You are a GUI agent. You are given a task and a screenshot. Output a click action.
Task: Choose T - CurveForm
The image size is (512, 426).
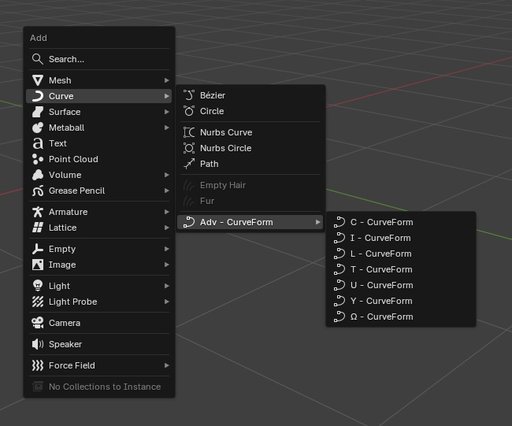[401, 269]
